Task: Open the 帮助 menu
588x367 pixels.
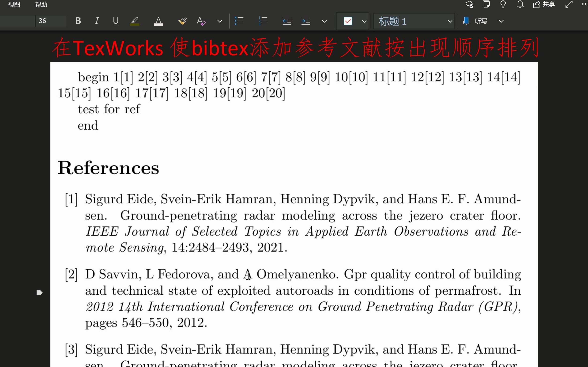Action: [41, 4]
